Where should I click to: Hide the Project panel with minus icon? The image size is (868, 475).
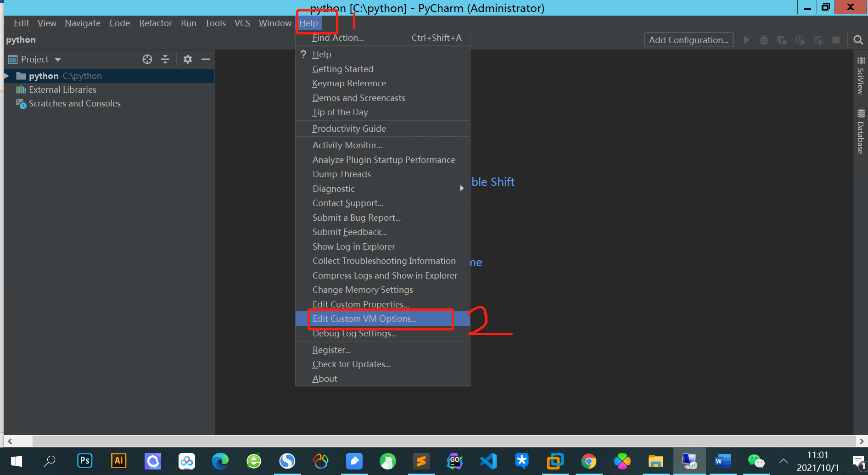point(206,59)
